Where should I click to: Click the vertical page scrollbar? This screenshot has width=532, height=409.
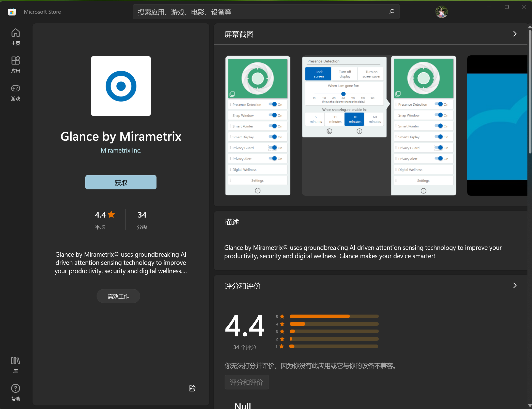[x=530, y=91]
